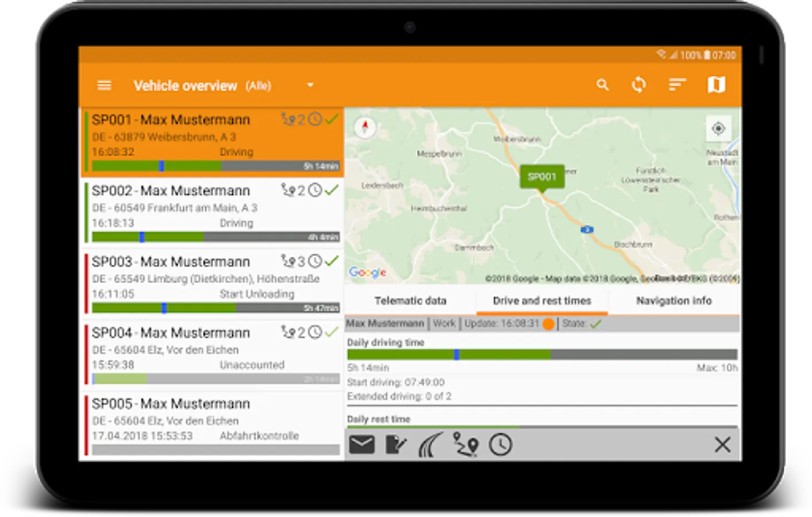This screenshot has width=812, height=517.
Task: Open the hamburger navigation menu
Action: click(x=104, y=86)
